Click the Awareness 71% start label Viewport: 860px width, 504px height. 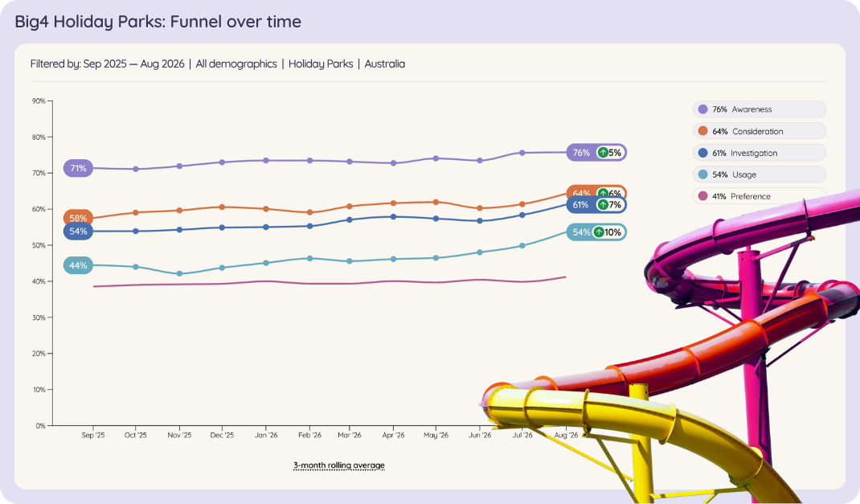point(78,168)
